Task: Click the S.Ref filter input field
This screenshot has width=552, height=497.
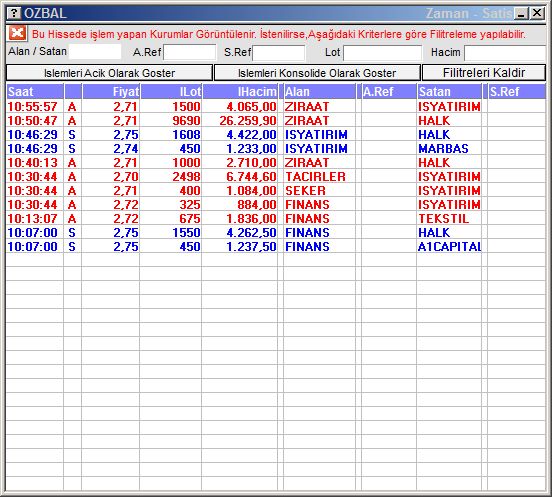Action: (x=279, y=53)
